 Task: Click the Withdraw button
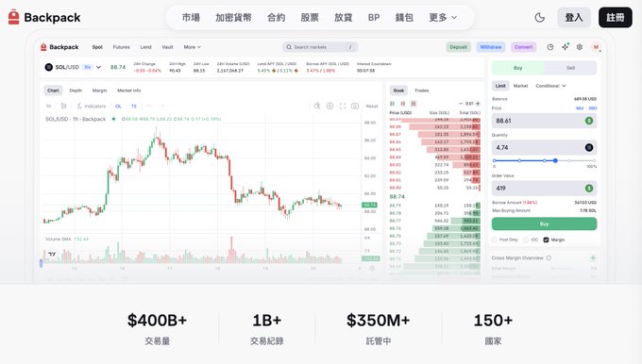[x=491, y=47]
